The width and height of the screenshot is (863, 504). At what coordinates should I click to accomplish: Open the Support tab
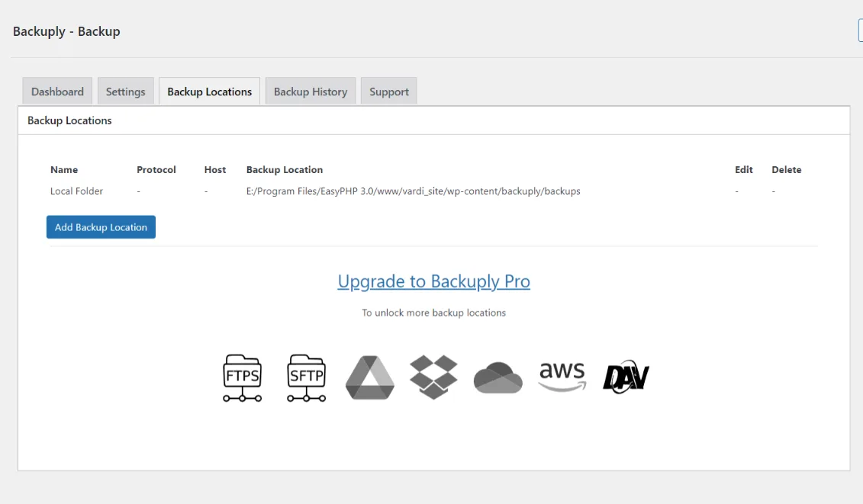388,91
